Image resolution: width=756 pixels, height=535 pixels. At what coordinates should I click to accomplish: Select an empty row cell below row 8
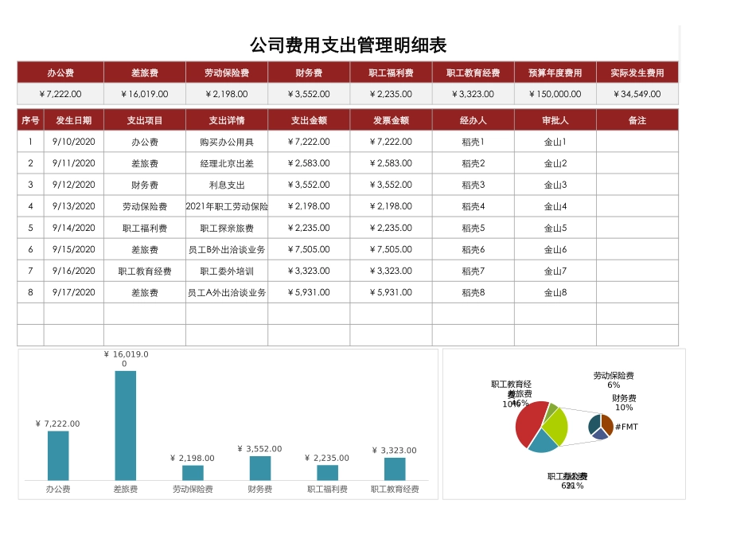point(228,314)
